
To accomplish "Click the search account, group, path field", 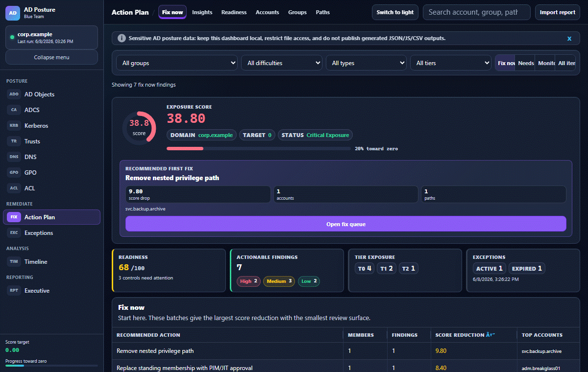I will (x=476, y=12).
